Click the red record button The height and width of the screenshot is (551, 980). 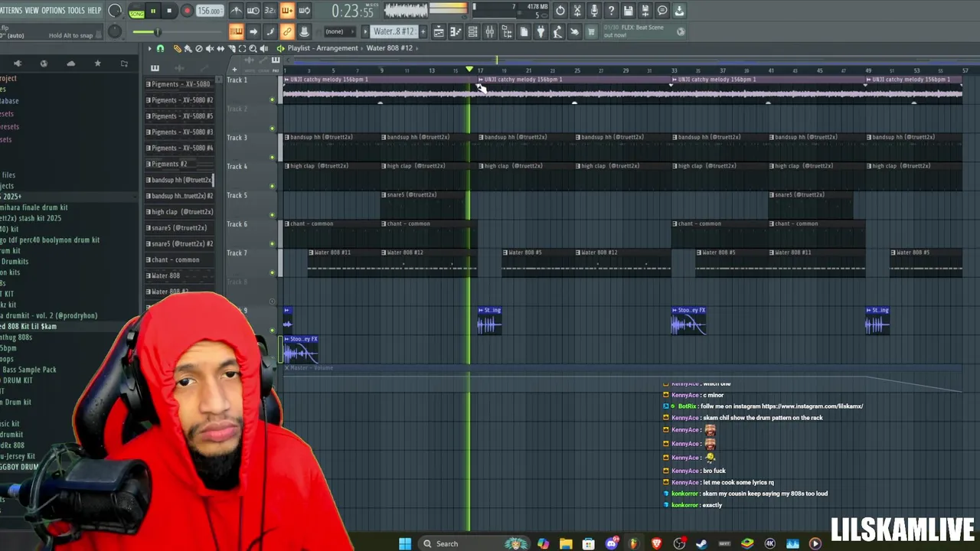click(x=187, y=11)
